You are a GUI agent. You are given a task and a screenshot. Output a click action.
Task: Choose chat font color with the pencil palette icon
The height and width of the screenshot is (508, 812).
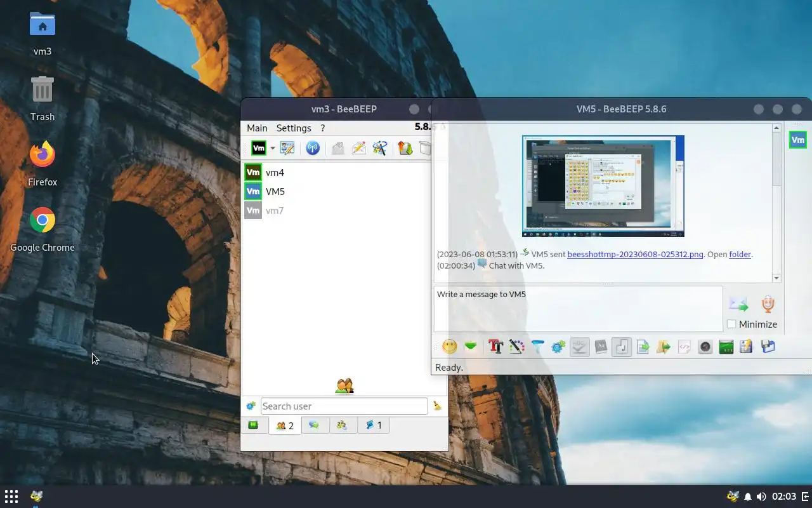[x=517, y=347]
